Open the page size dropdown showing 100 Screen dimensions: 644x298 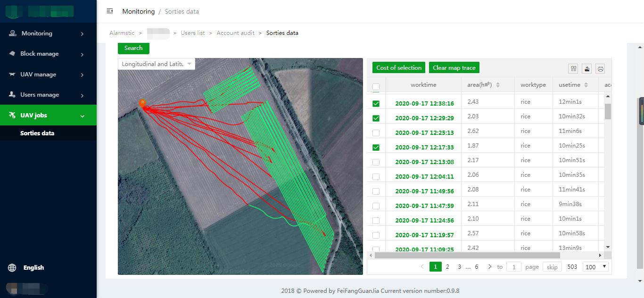[595, 266]
